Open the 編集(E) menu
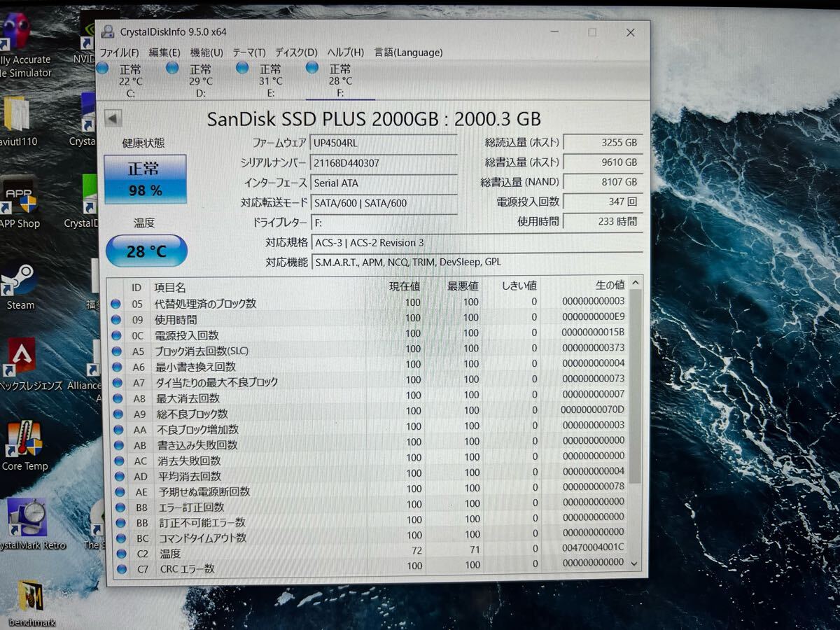Viewport: 840px width, 630px height. (x=164, y=52)
